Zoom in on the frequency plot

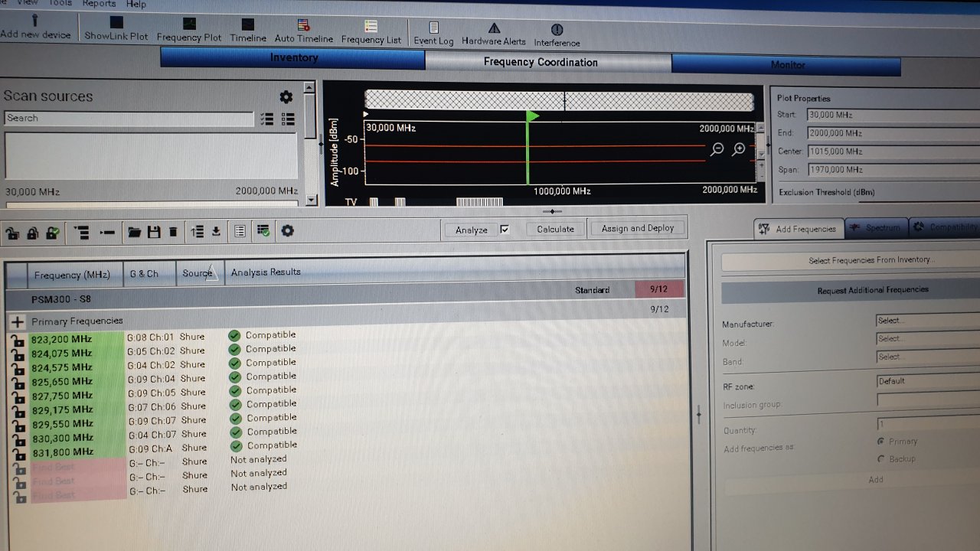click(738, 149)
